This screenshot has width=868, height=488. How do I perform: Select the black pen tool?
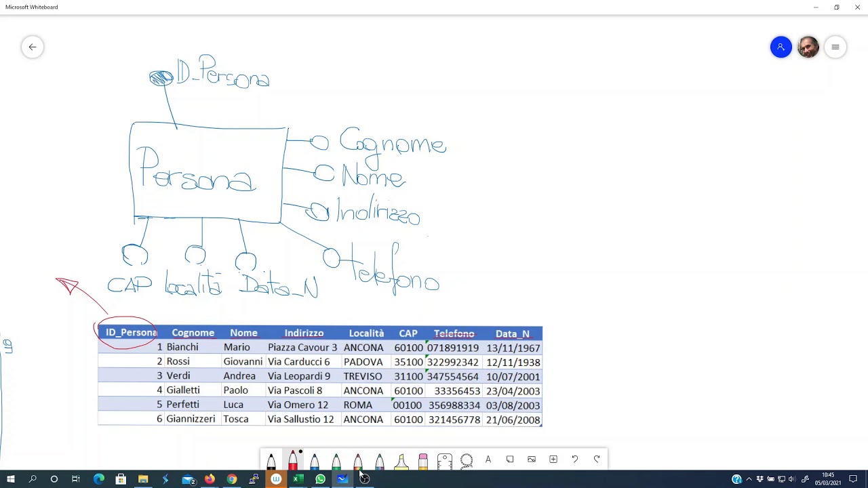point(271,460)
